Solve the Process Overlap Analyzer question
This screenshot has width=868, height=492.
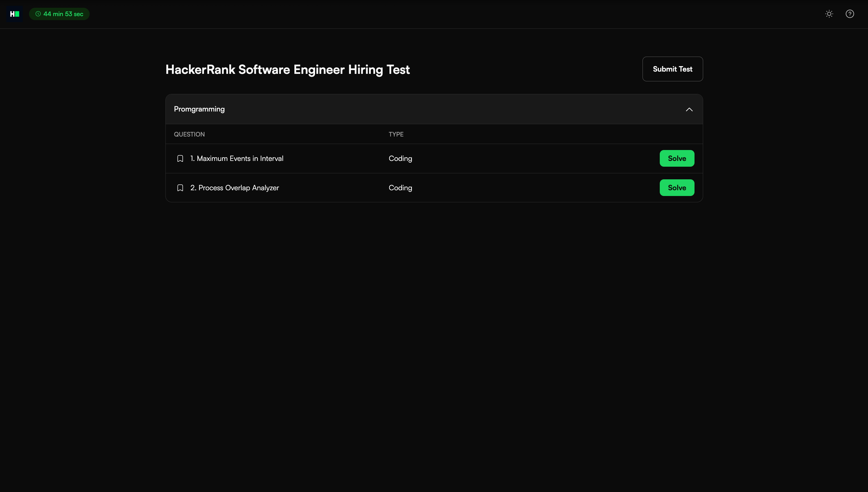pyautogui.click(x=676, y=188)
